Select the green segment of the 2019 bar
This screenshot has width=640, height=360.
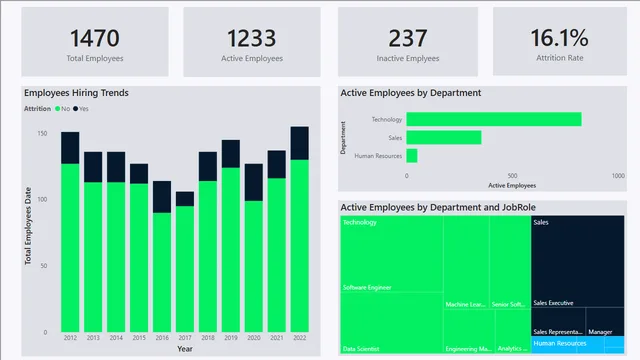[x=231, y=250]
